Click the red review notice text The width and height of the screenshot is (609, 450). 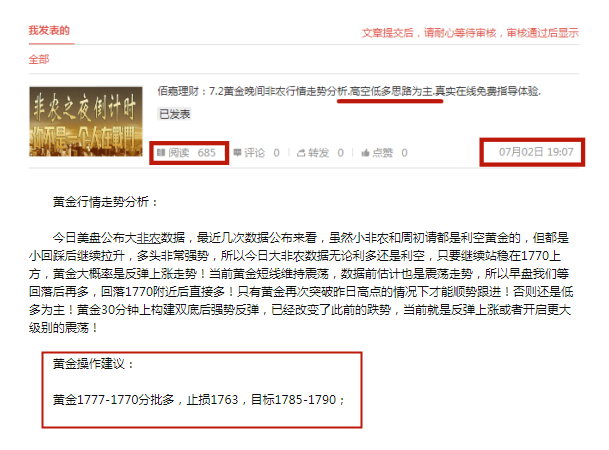470,33
